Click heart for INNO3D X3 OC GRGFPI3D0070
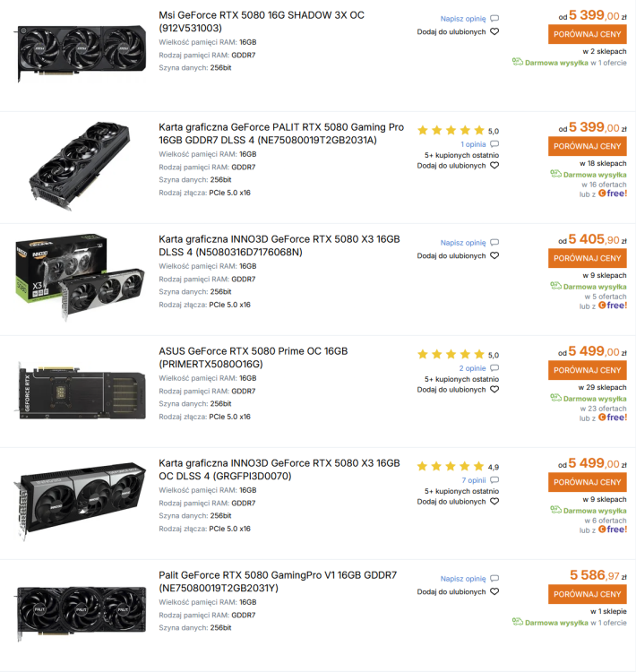Viewport: 636px width, 672px height. click(494, 502)
